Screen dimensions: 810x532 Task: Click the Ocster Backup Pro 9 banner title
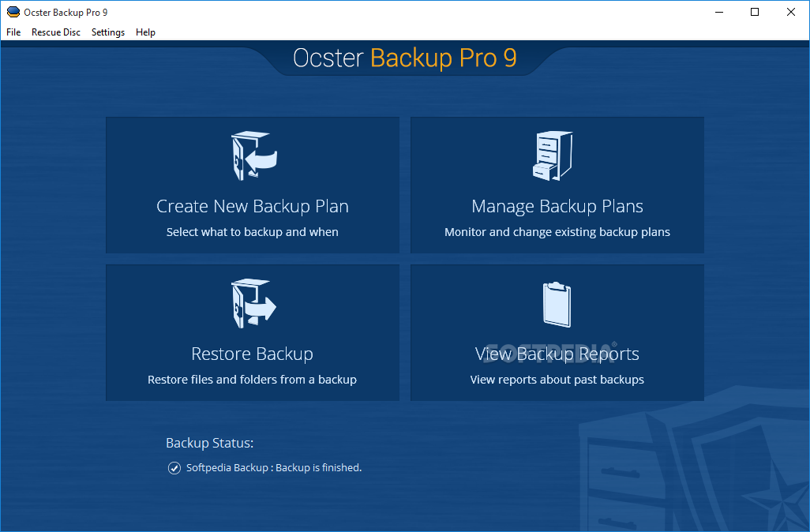point(405,58)
